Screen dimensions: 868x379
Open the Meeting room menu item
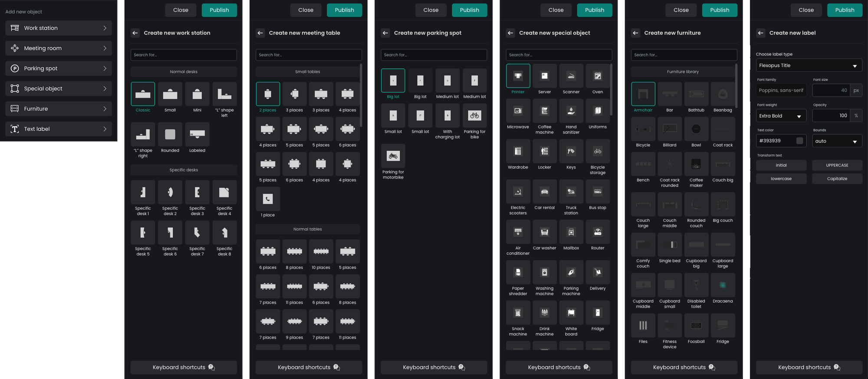pos(59,48)
